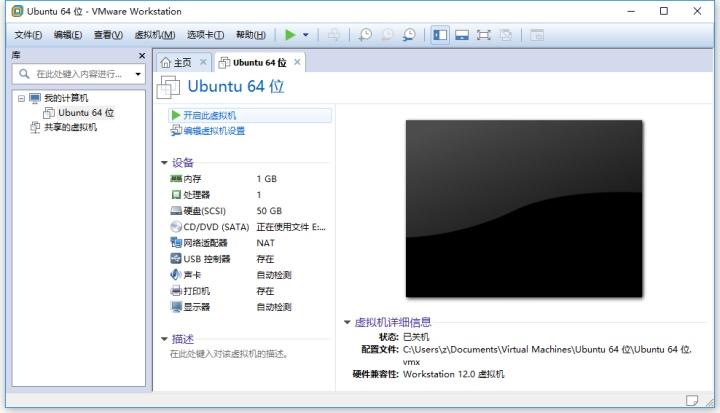Click console view toolbar icon
The image size is (720, 413).
[x=536, y=35]
